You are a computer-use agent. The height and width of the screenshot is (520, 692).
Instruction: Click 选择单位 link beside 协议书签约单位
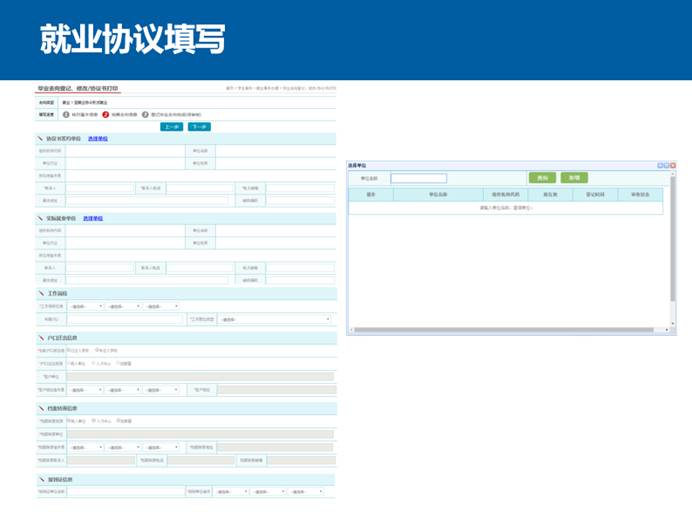coord(97,138)
